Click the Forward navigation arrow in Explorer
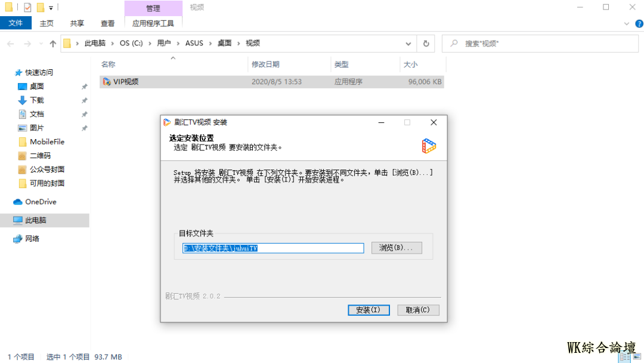This screenshot has width=644, height=363. click(x=27, y=44)
